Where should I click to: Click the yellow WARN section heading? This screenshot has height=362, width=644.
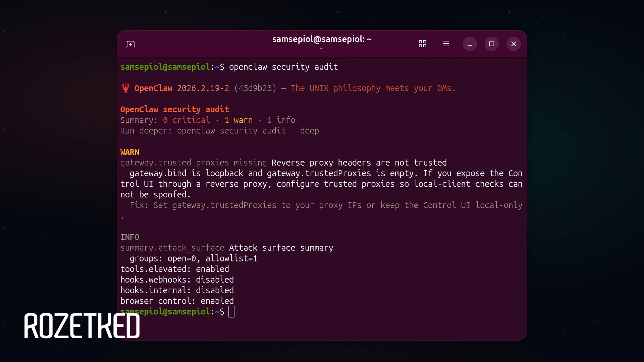click(129, 152)
